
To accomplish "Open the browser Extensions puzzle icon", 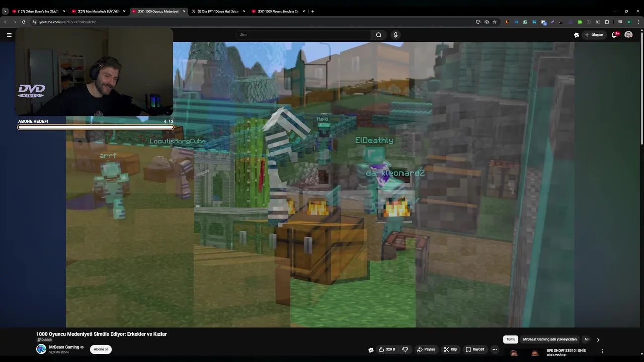I will point(607,22).
